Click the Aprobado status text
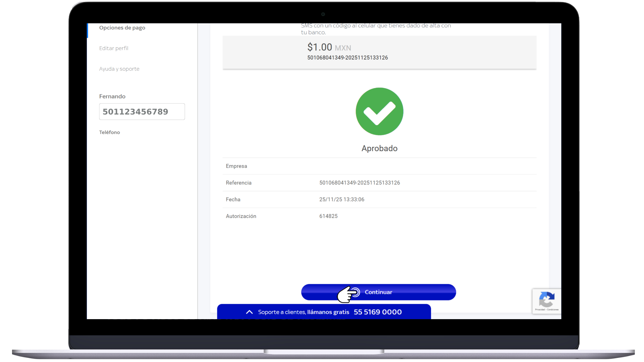The image size is (644, 362). pos(379,148)
